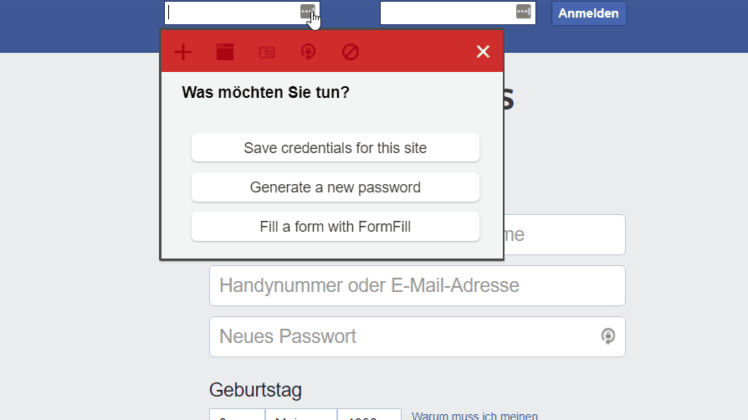The height and width of the screenshot is (420, 748).
Task: Click the top login email input field
Action: [x=242, y=13]
